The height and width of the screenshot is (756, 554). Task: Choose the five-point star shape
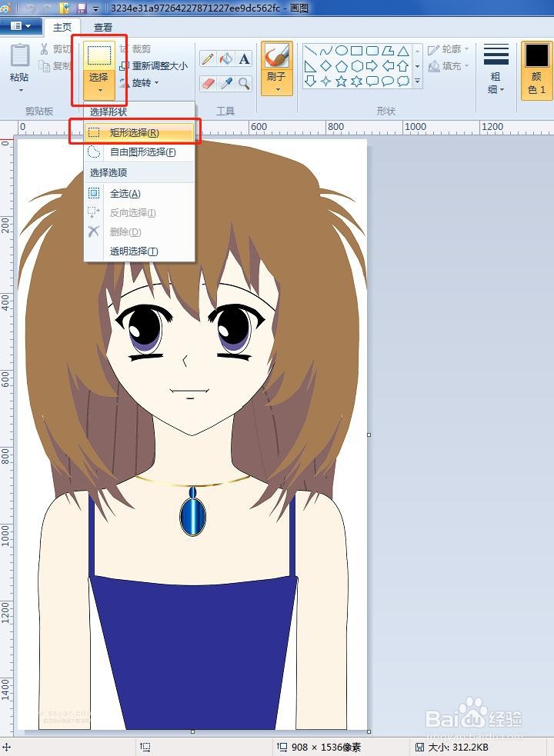coord(342,81)
